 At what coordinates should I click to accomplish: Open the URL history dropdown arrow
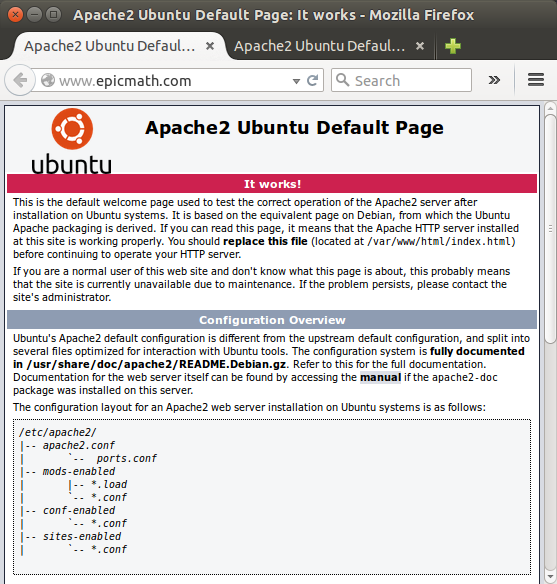point(296,81)
